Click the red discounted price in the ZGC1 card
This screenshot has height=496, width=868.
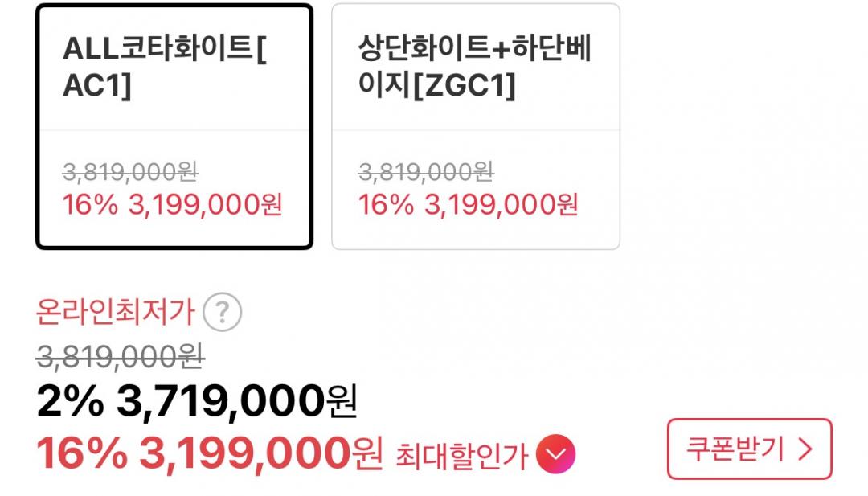tap(502, 205)
